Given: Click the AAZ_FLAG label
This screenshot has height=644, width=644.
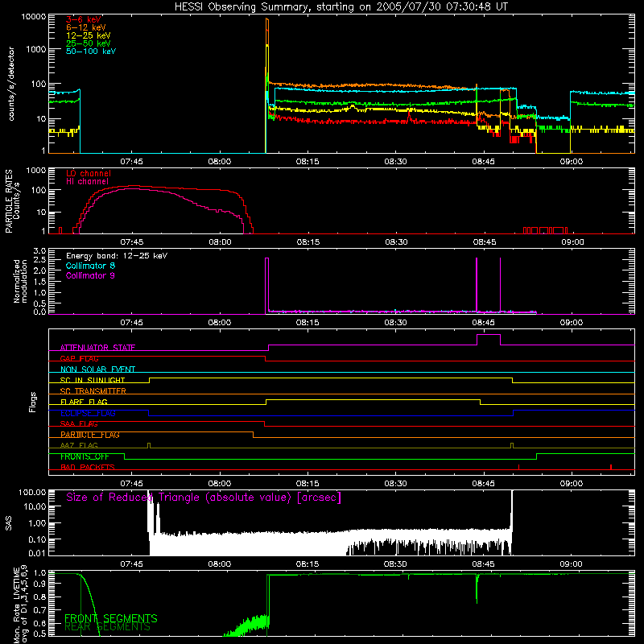Looking at the screenshot, I should (79, 446).
